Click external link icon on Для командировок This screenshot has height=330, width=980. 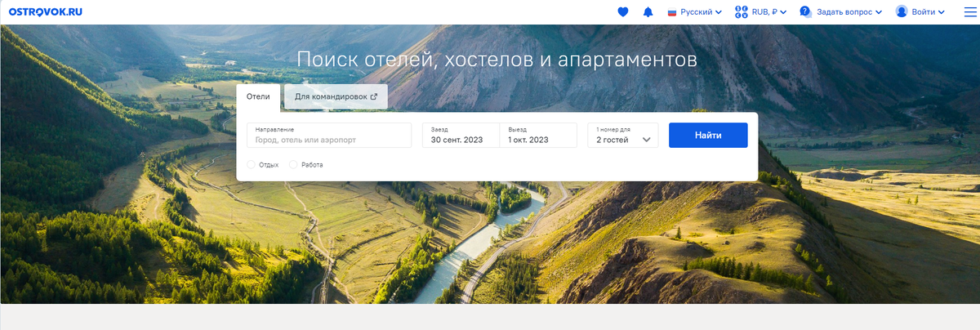coord(374,96)
